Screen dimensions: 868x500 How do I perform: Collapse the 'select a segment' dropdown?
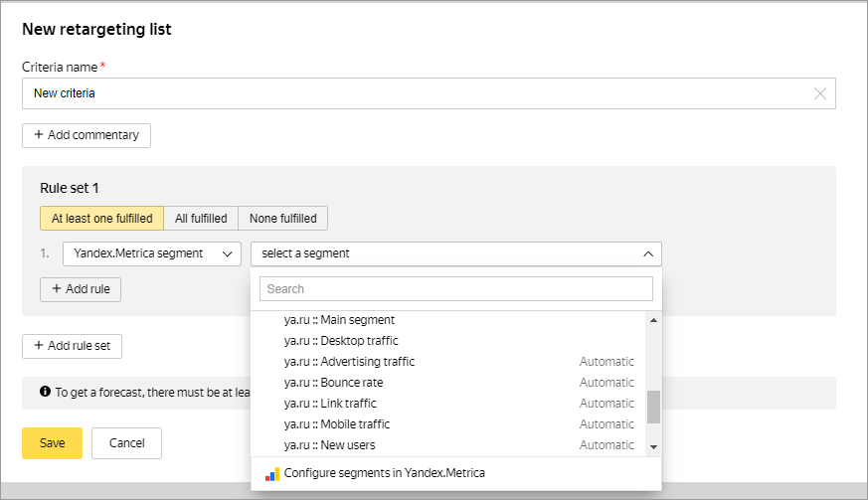647,253
